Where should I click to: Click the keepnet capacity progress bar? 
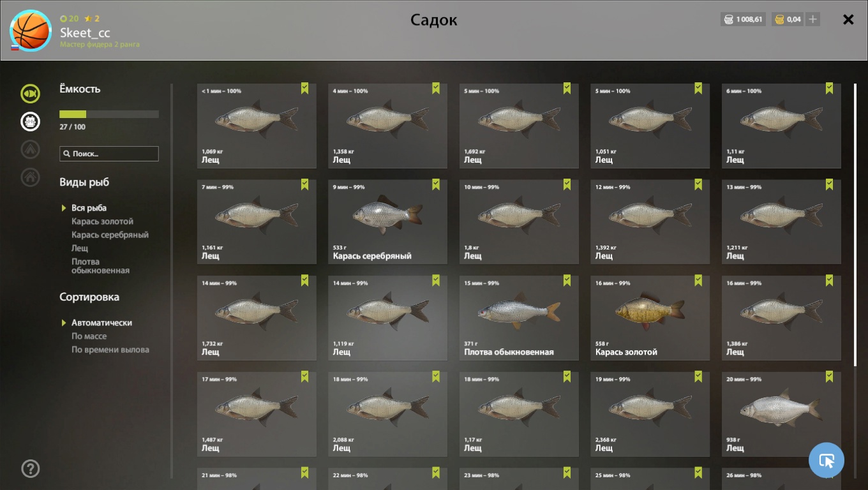(109, 114)
